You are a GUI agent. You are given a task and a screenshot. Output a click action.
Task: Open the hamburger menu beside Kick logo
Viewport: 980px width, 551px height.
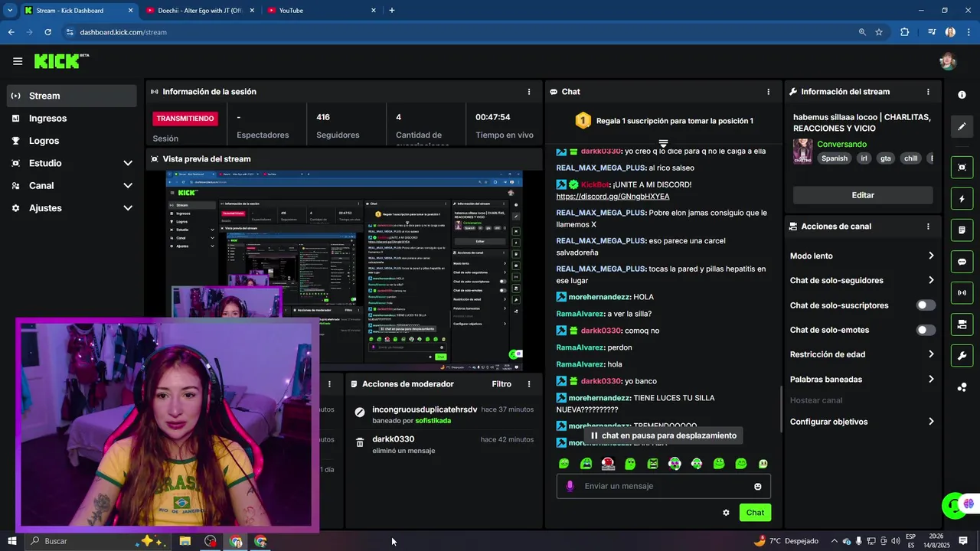[x=18, y=61]
